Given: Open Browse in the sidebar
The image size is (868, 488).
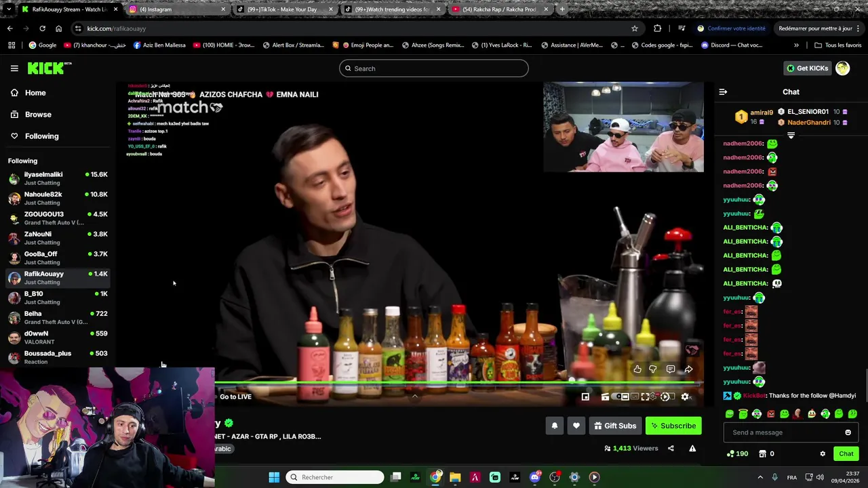Looking at the screenshot, I should pos(38,115).
